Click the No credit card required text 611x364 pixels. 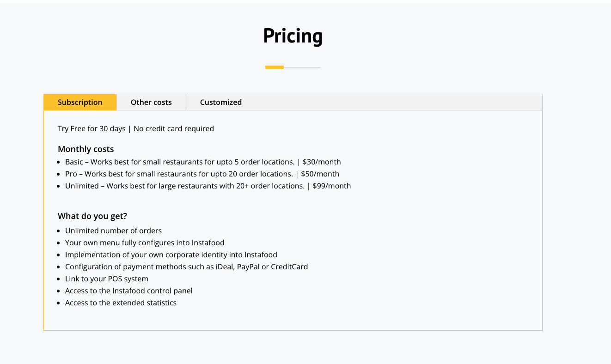point(174,128)
